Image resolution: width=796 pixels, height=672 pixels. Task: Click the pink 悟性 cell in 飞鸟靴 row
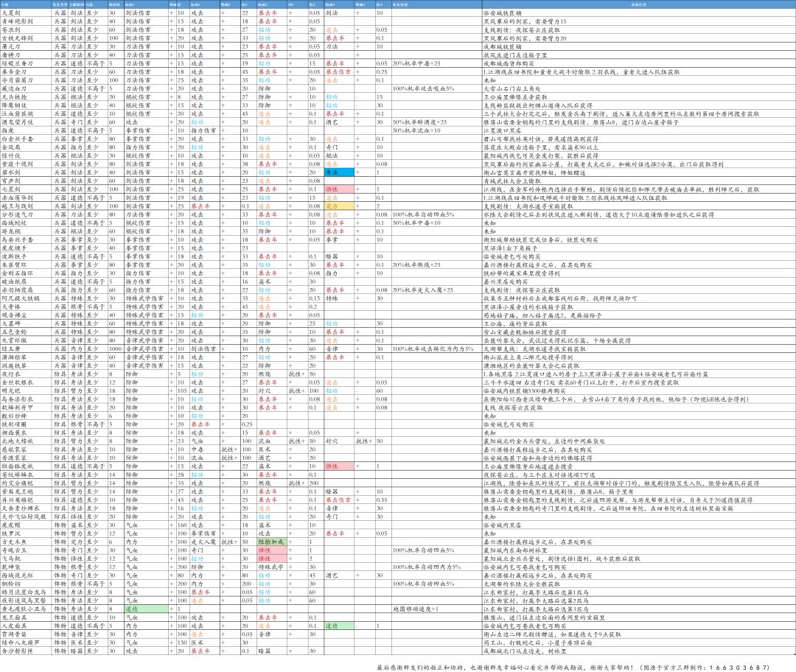tap(271, 559)
